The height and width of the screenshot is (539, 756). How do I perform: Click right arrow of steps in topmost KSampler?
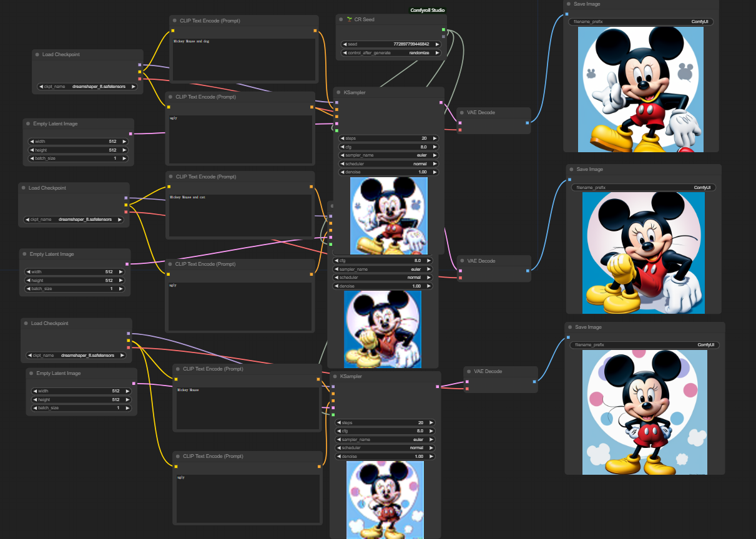tap(434, 138)
